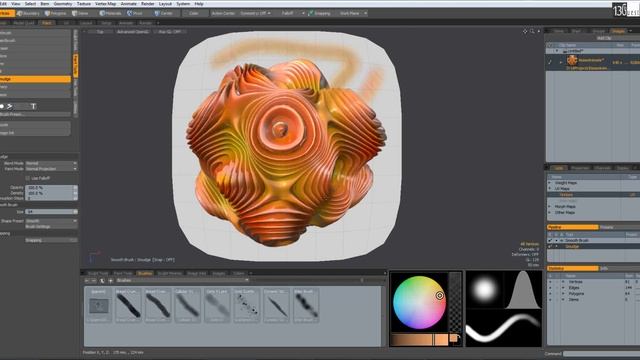Toggle enable check for Smooth Brush row

click(550, 240)
